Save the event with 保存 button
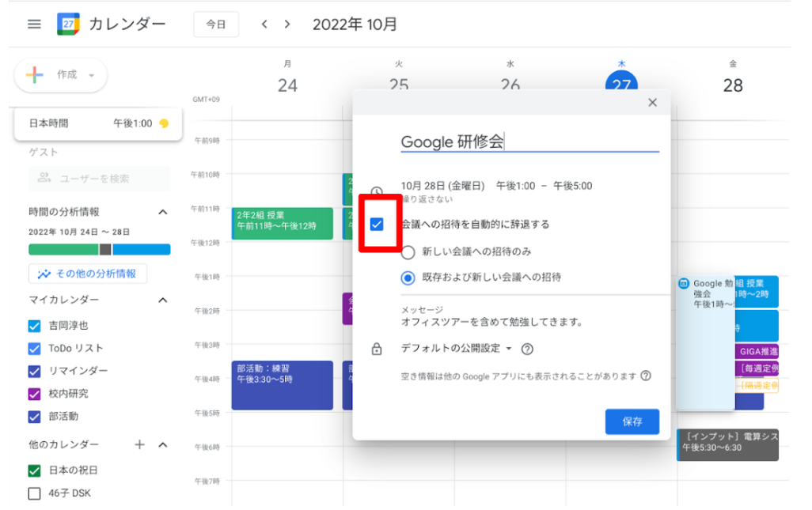Viewport: 812px width, 510px height. (632, 421)
